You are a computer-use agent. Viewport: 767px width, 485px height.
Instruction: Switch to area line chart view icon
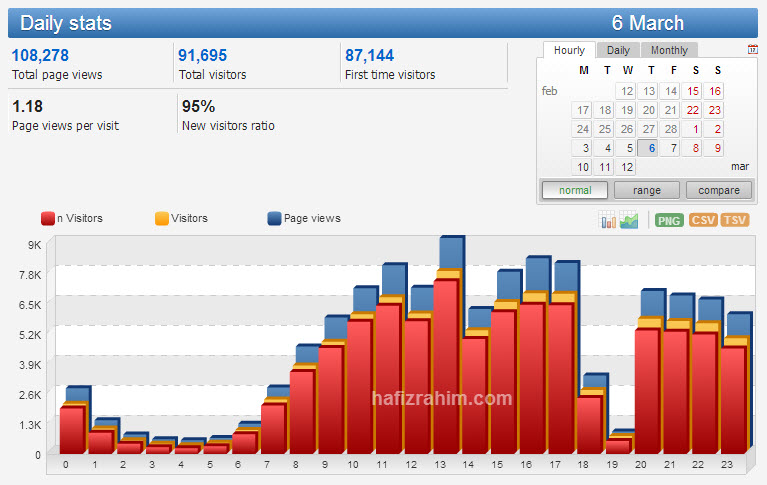(629, 220)
